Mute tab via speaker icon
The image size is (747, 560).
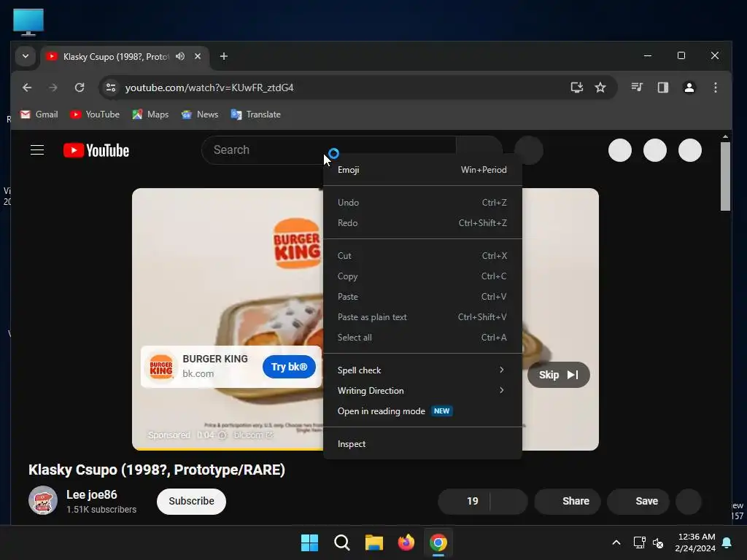(180, 56)
